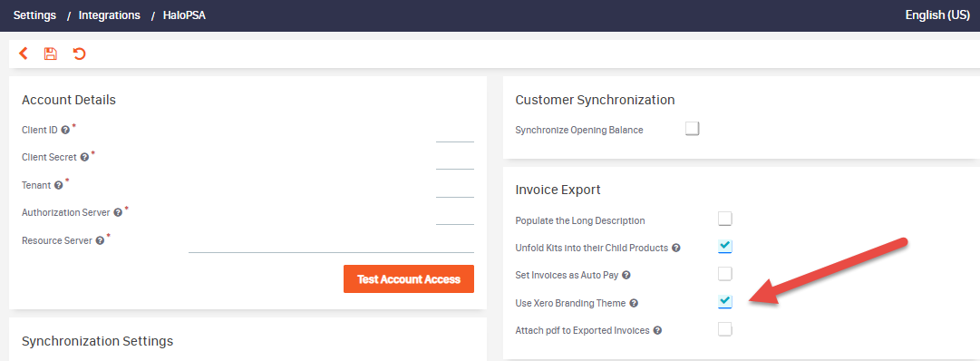This screenshot has width=980, height=361.
Task: Open help icon beside Resource Server
Action: point(100,240)
